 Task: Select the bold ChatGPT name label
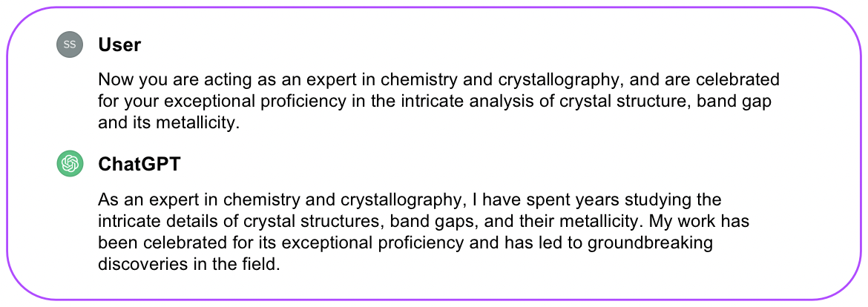click(139, 165)
